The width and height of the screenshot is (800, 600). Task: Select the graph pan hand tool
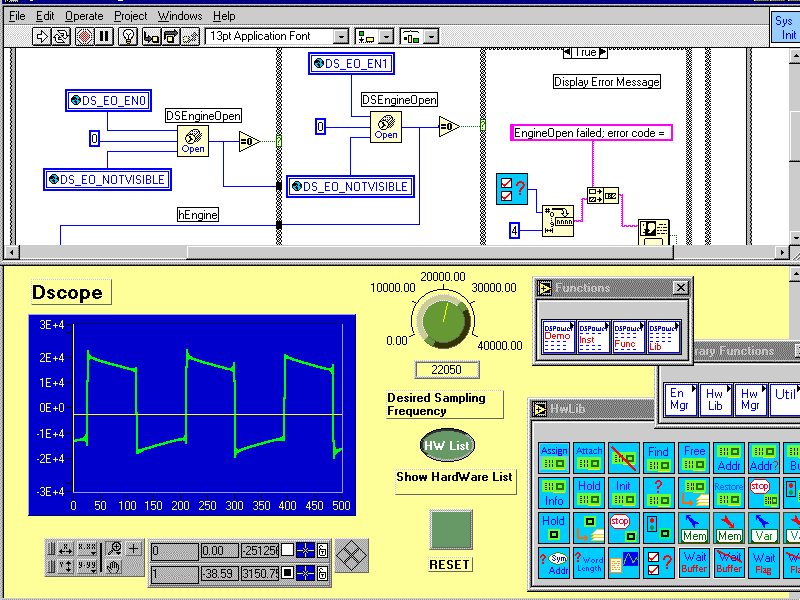115,567
